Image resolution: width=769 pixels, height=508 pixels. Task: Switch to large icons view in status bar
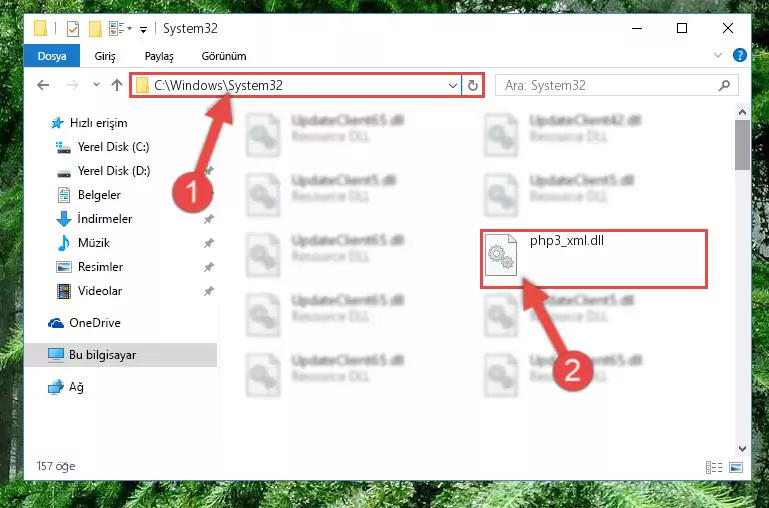coord(736,467)
